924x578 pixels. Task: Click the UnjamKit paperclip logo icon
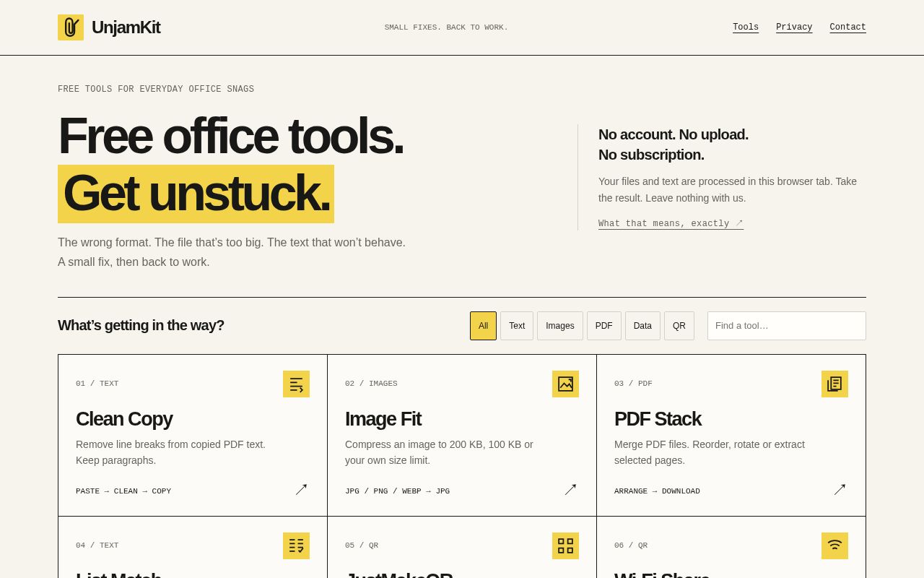coord(71,27)
